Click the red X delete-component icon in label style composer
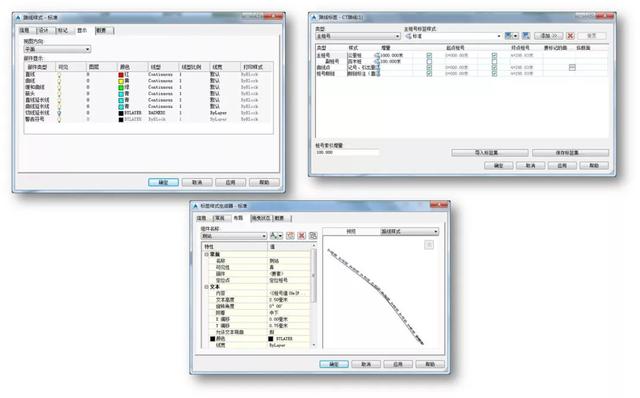 point(302,236)
